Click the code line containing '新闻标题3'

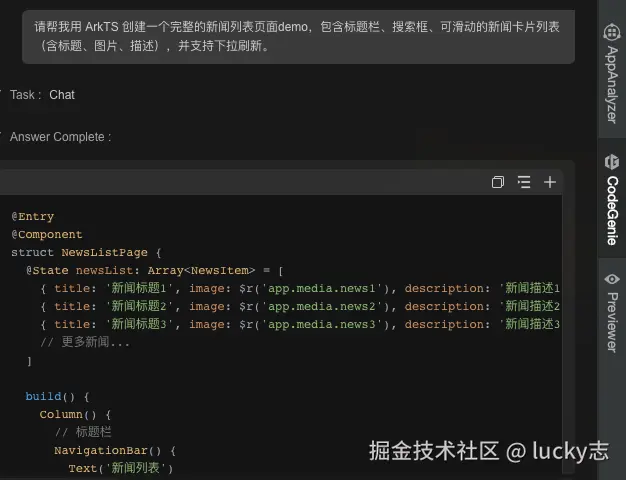(300, 324)
